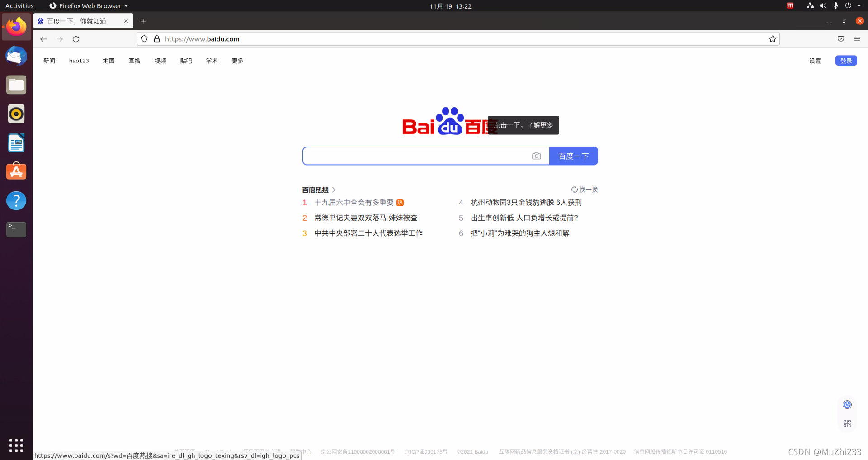Image resolution: width=868 pixels, height=460 pixels.
Task: Click the back navigation arrow
Action: [x=43, y=39]
